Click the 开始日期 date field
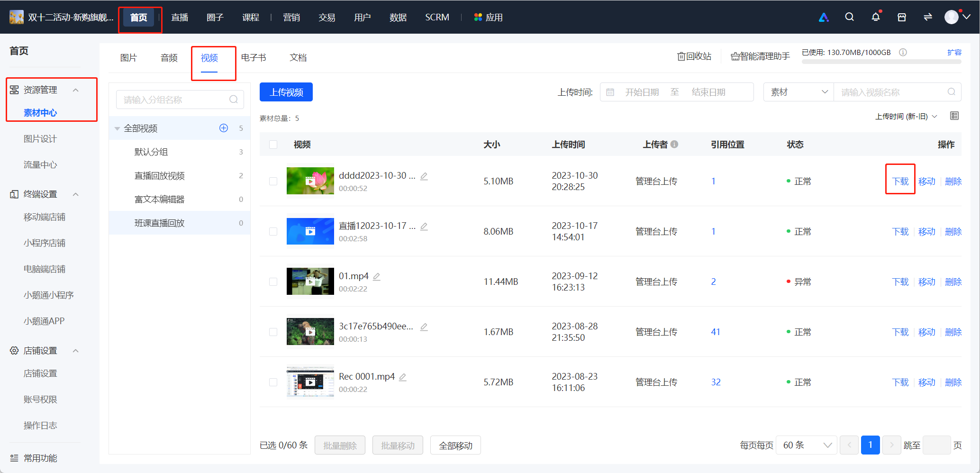 642,92
